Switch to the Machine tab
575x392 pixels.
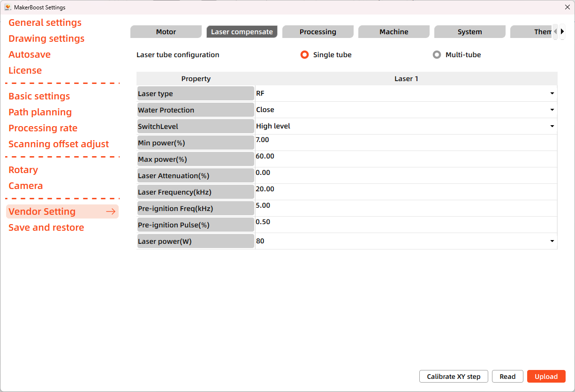click(393, 31)
